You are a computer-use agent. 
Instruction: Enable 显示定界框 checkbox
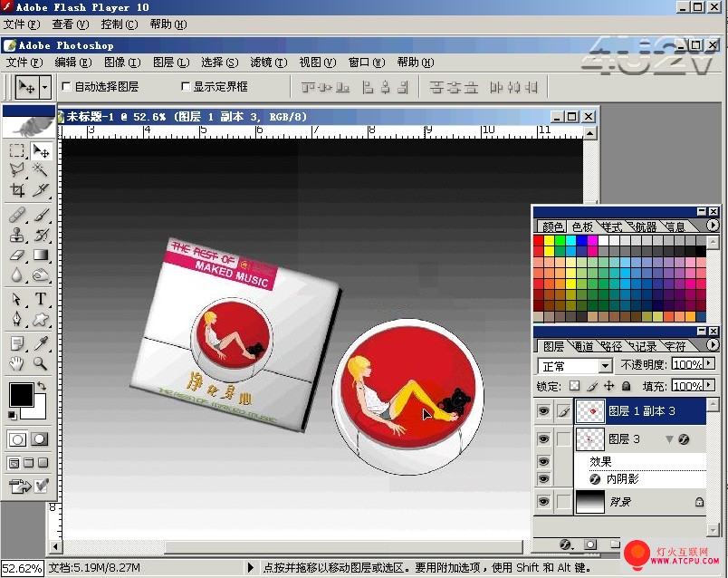click(x=186, y=86)
